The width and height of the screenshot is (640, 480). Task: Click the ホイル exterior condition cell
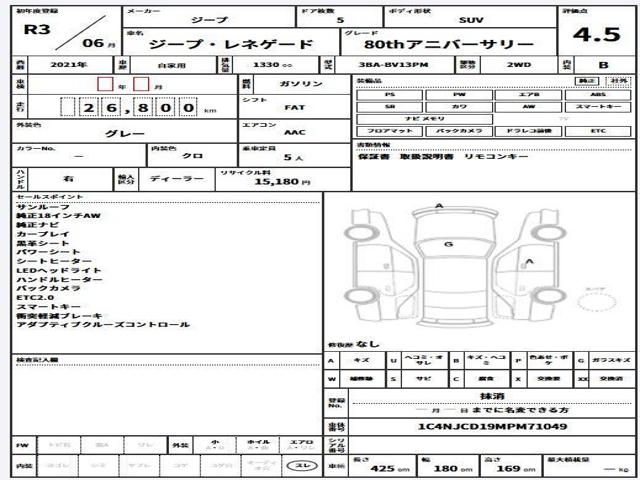pos(258,444)
